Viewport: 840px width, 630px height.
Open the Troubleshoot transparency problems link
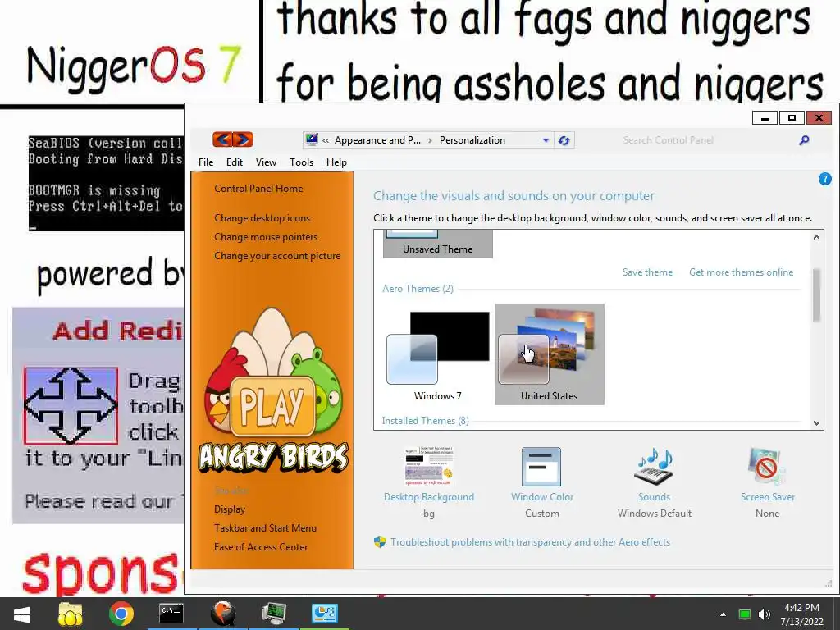(x=531, y=542)
